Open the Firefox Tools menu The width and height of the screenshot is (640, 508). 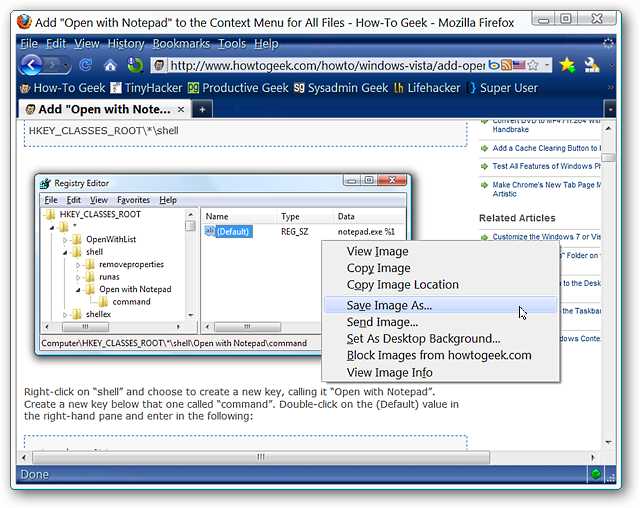point(232,44)
